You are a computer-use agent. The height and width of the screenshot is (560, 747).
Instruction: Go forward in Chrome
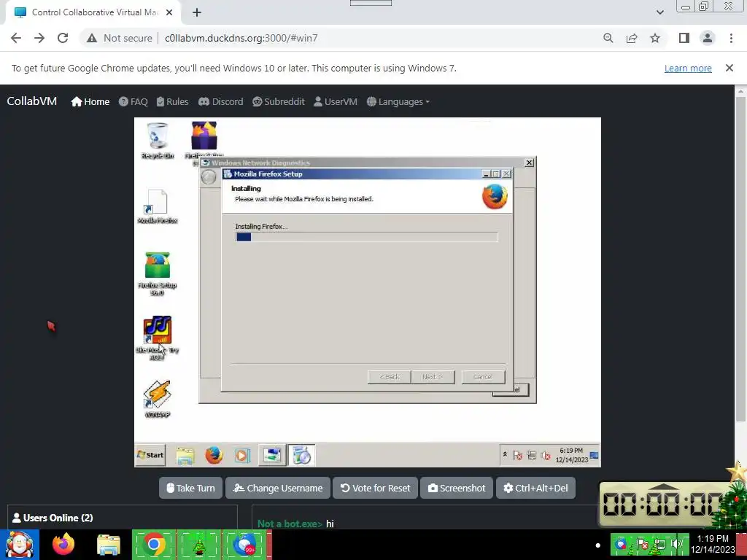point(39,38)
